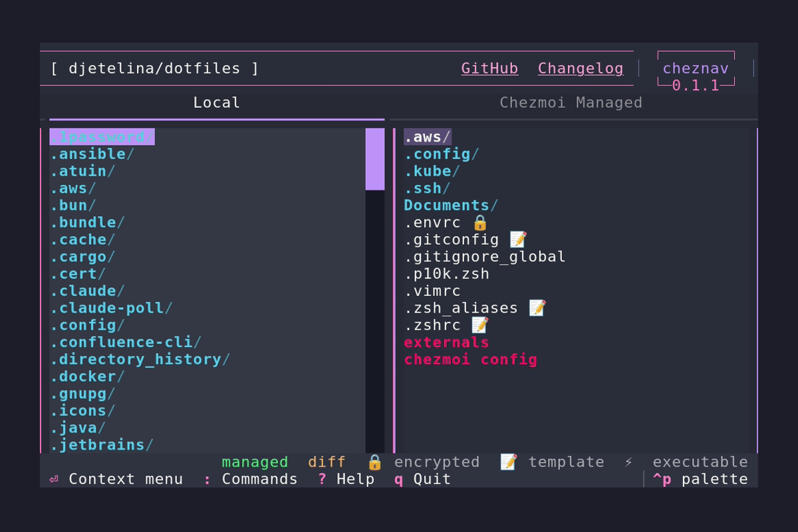Screen dimensions: 798x532
Task: Click the Context menu footer shortcut
Action: coord(116,479)
